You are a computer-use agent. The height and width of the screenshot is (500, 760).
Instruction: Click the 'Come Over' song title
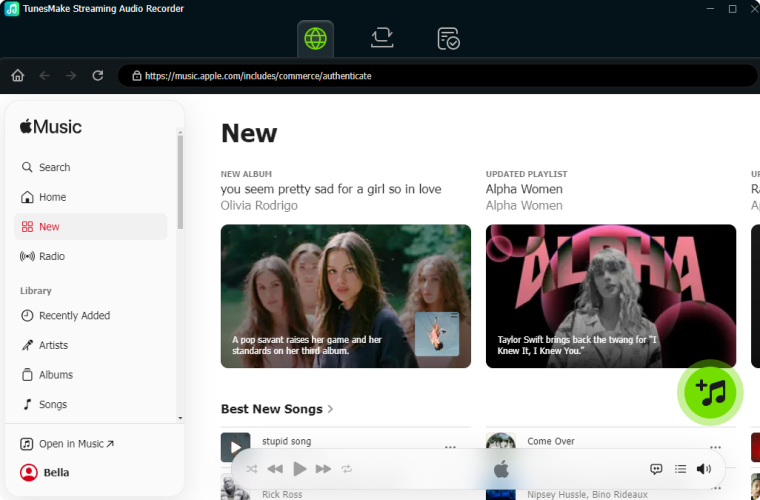coord(551,441)
